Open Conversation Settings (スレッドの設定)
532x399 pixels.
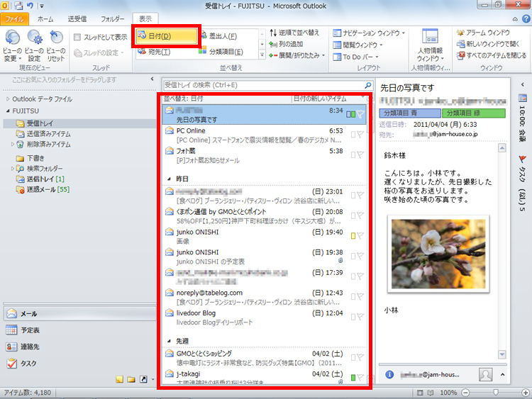coord(99,53)
